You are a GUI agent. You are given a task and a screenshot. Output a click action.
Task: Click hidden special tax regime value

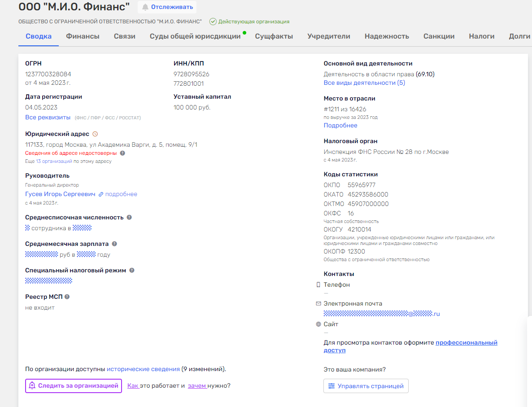click(x=48, y=281)
